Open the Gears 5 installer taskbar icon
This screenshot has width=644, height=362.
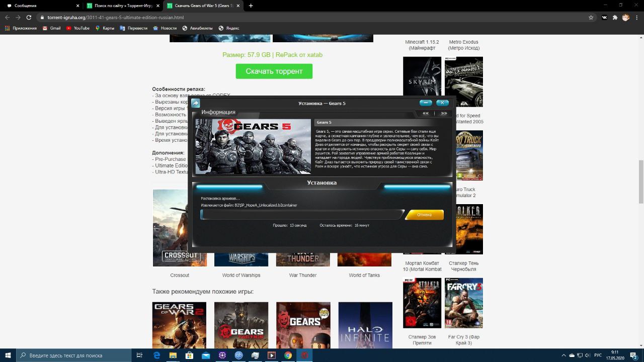point(304,355)
